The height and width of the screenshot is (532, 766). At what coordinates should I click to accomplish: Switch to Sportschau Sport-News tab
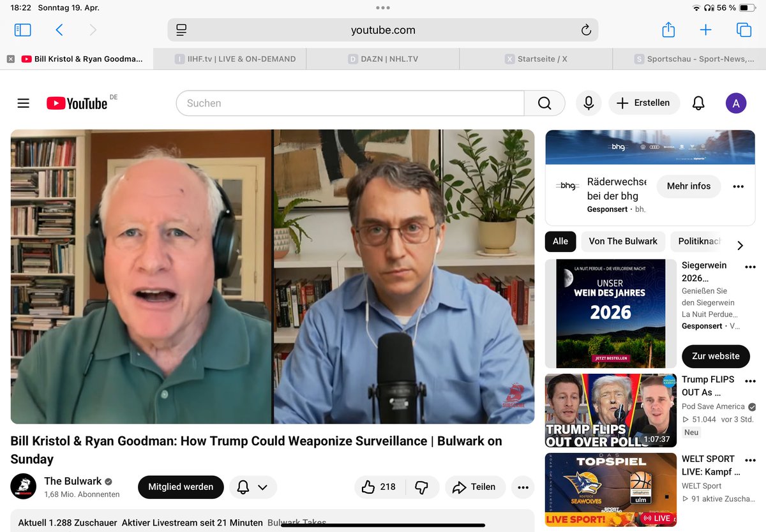[x=689, y=59]
